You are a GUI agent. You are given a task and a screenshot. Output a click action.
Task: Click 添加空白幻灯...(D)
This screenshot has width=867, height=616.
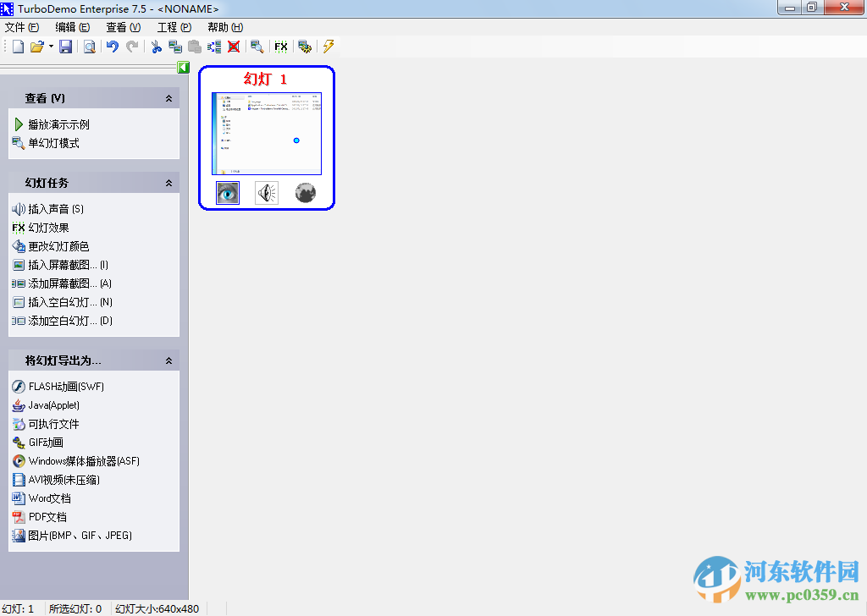[x=63, y=321]
